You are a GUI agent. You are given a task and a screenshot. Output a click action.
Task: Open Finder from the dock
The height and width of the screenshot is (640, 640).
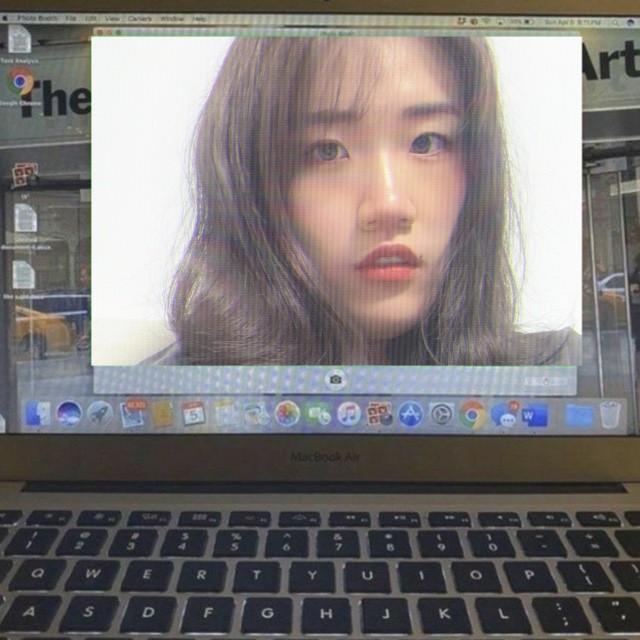(38, 413)
